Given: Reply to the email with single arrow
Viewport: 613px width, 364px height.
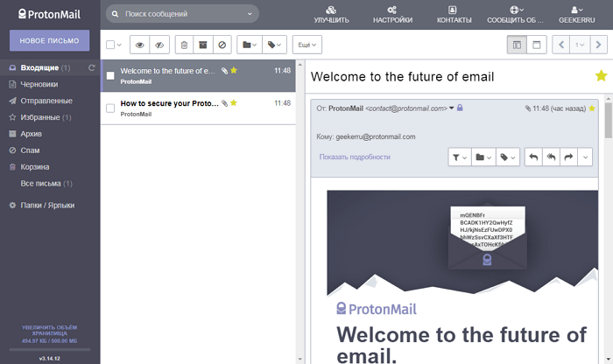Looking at the screenshot, I should pyautogui.click(x=533, y=157).
